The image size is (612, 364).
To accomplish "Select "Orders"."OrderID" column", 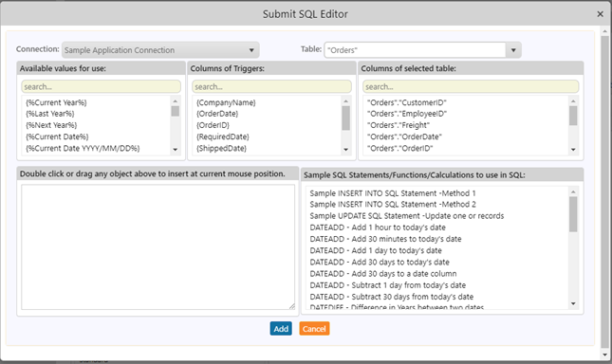I will click(399, 148).
